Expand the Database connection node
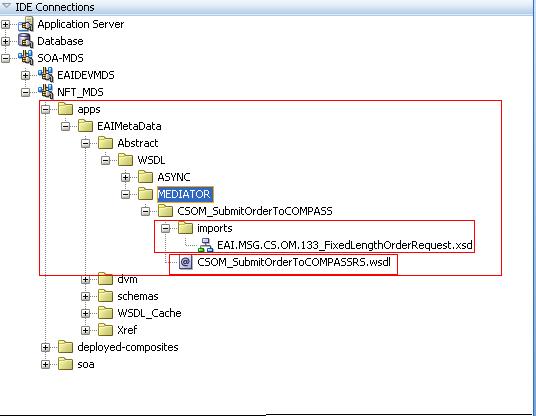Image resolution: width=536 pixels, height=416 pixels. [5, 41]
